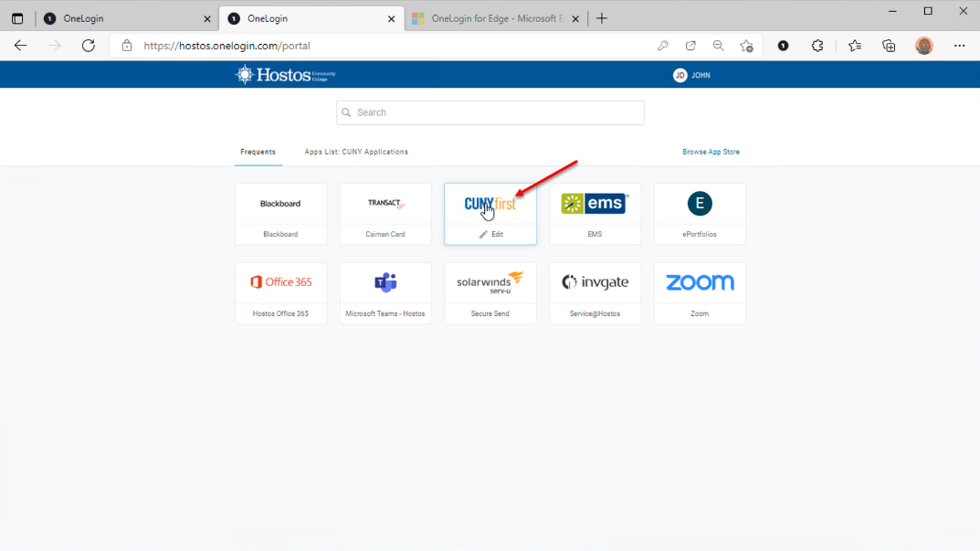
Task: Maximize the Edge browser window
Action: pyautogui.click(x=928, y=11)
